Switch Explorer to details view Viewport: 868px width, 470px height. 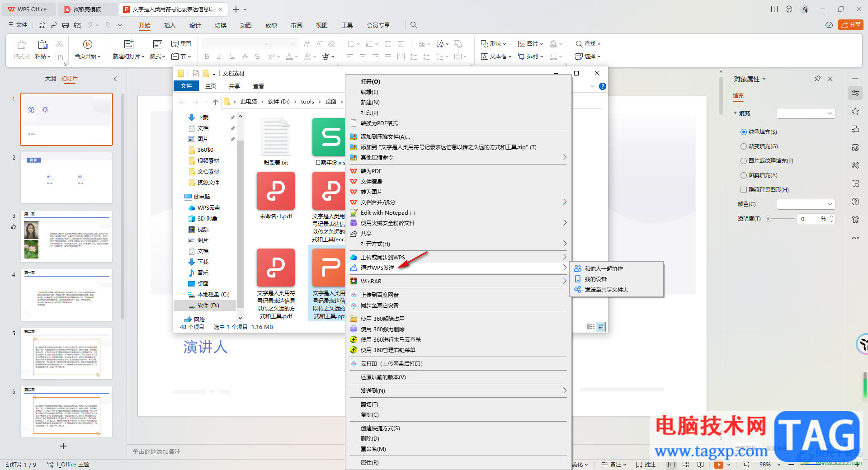(590, 327)
